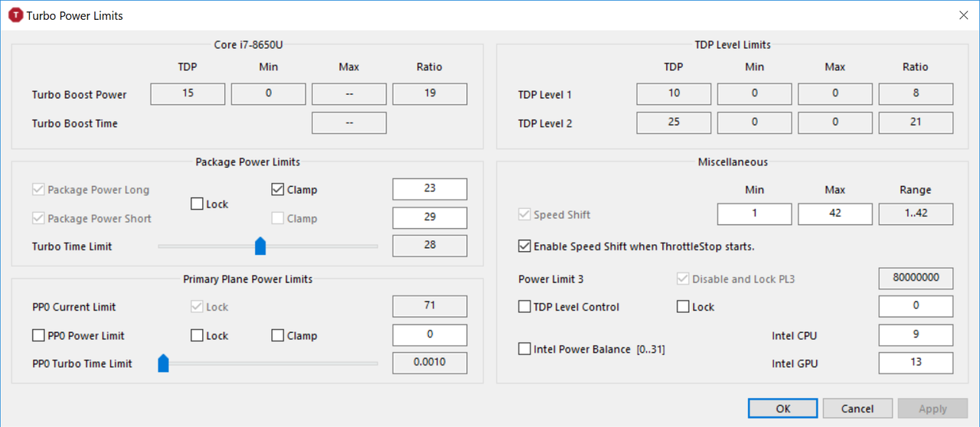
Task: Toggle Package Power Long checkbox
Action: click(x=39, y=190)
